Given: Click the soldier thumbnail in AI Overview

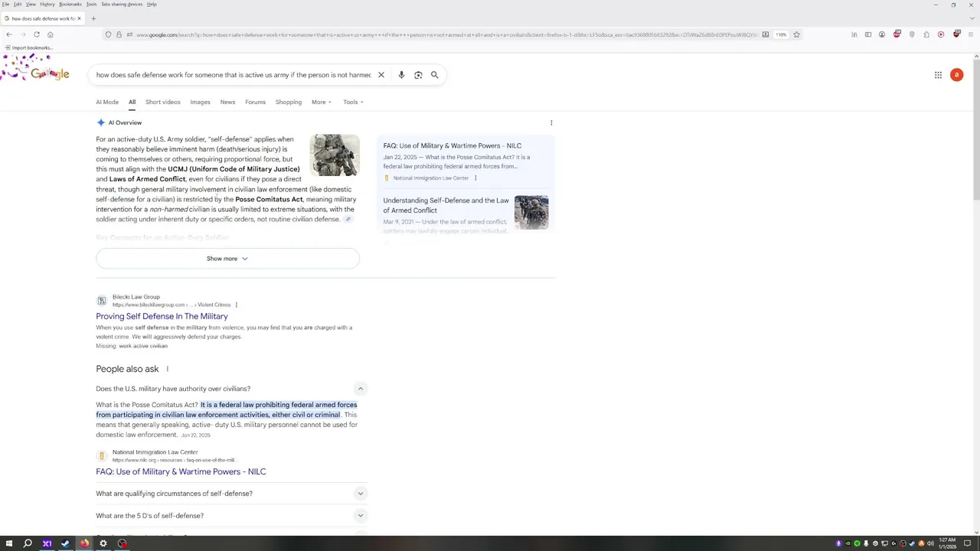Looking at the screenshot, I should [x=335, y=155].
